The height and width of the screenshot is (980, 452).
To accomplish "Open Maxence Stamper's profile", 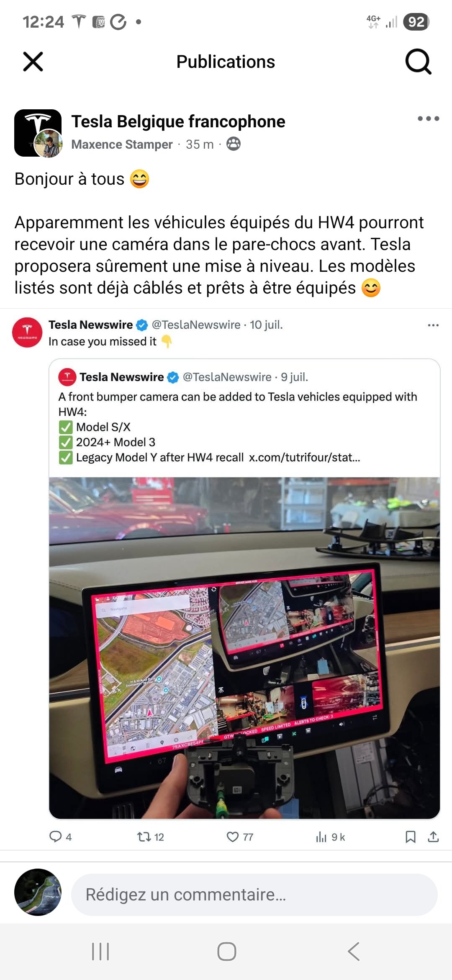I will point(122,144).
